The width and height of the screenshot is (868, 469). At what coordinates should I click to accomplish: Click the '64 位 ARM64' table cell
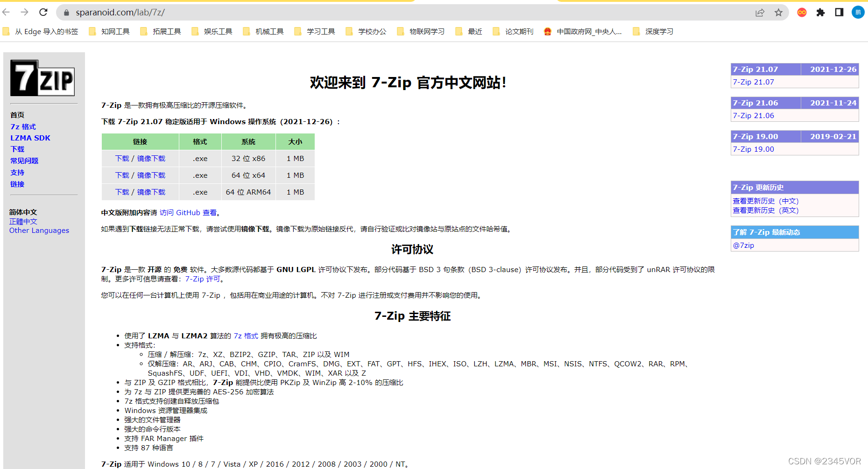(248, 192)
